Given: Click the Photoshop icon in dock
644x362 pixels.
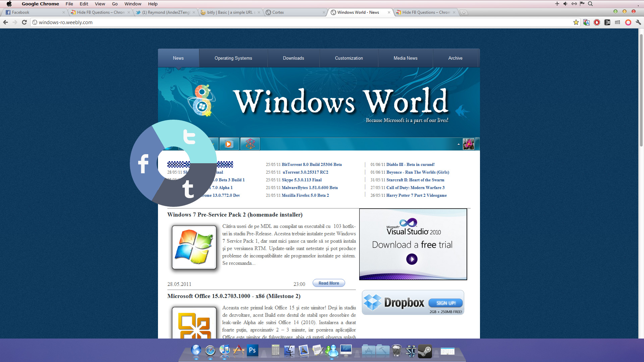Looking at the screenshot, I should (252, 351).
